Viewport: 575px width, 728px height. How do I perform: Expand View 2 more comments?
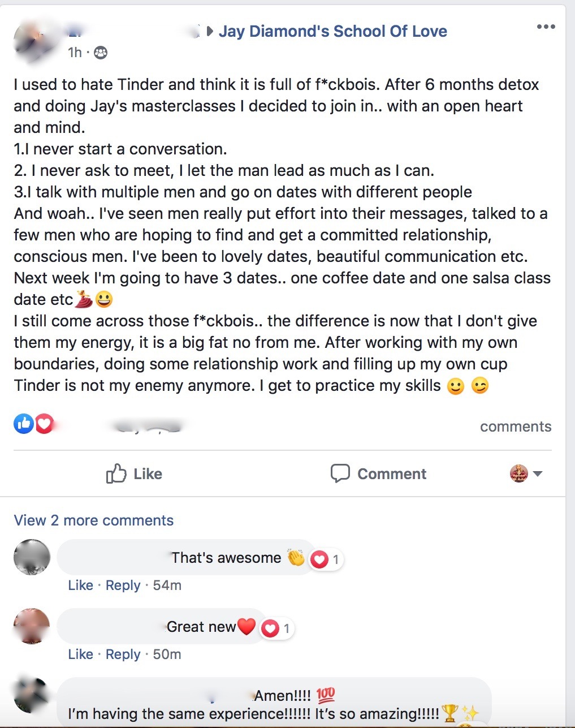coord(93,520)
